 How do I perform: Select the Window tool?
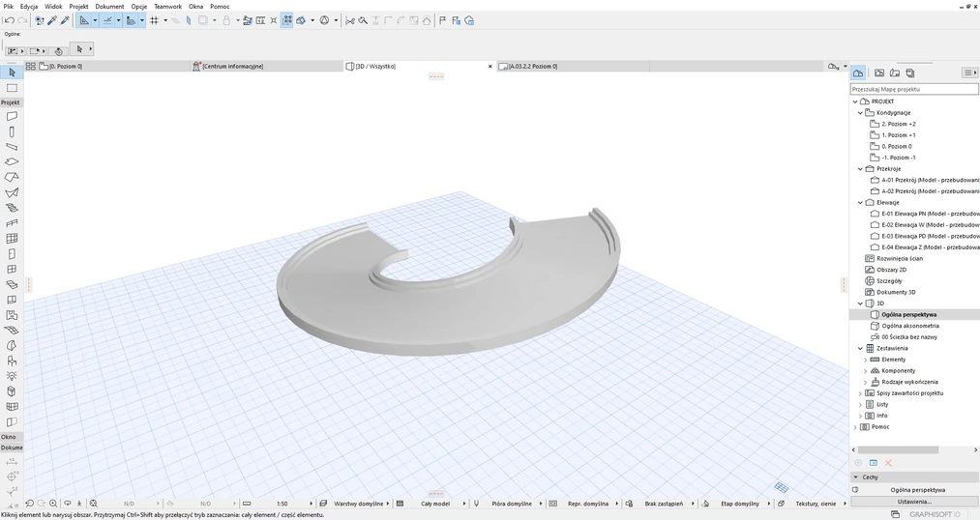(x=12, y=269)
